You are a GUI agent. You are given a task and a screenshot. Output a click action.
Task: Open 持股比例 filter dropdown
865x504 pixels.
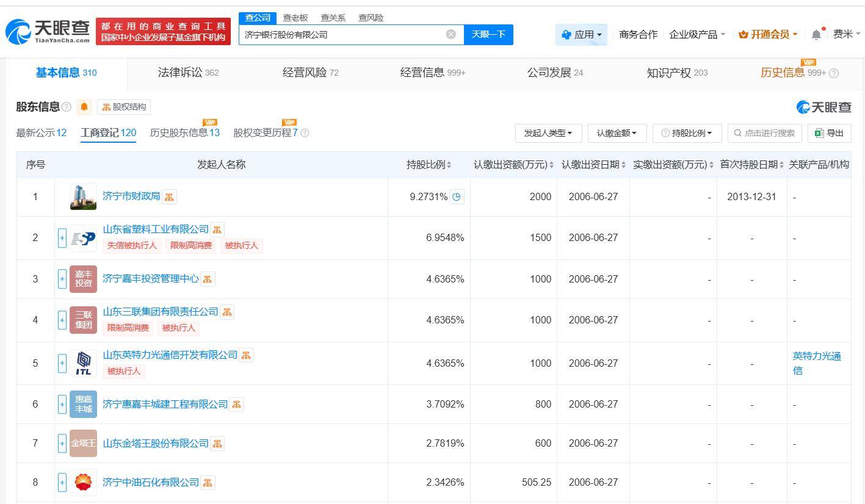point(687,133)
